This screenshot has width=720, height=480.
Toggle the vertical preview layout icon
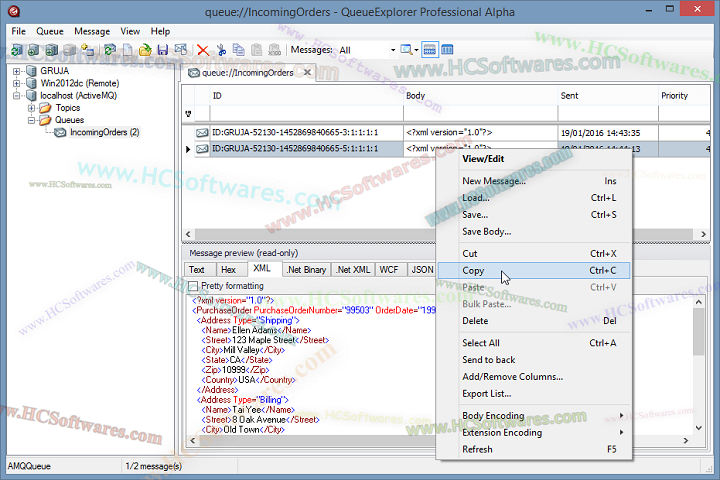447,50
